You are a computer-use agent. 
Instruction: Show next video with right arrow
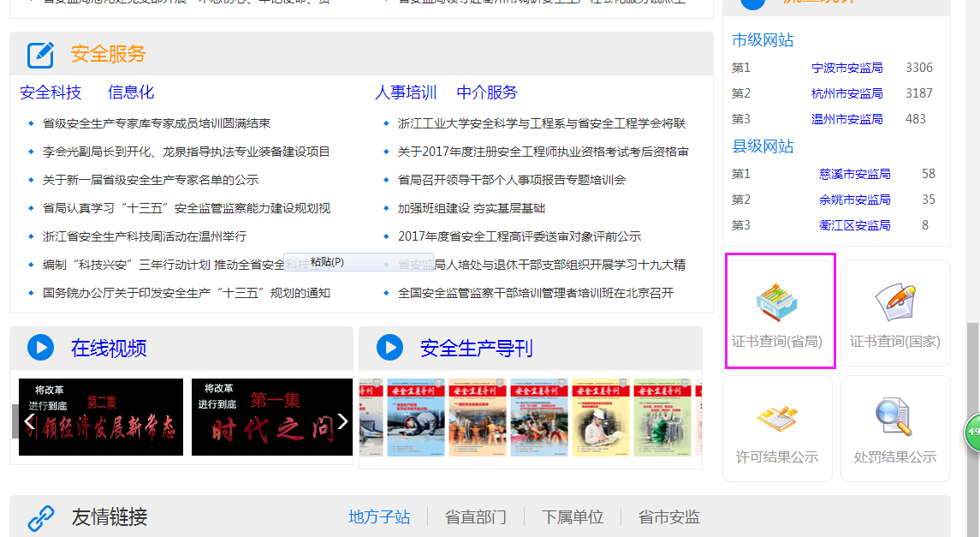[342, 421]
